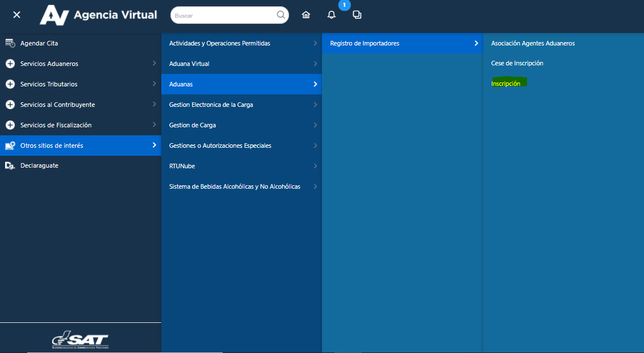Image resolution: width=644 pixels, height=353 pixels.
Task: Open Aduana Virtual in the submenu
Action: 189,64
